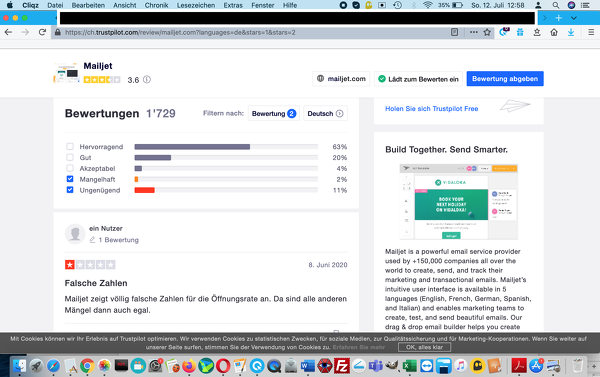Open the downloads arrow icon
The image size is (600, 377).
tap(571, 33)
